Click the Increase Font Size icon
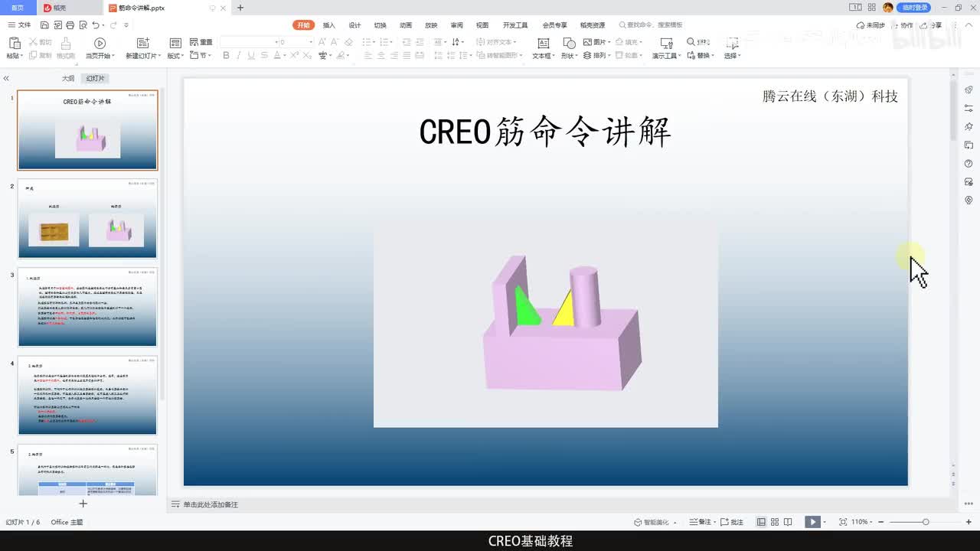Image resolution: width=980 pixels, height=551 pixels. point(322,42)
